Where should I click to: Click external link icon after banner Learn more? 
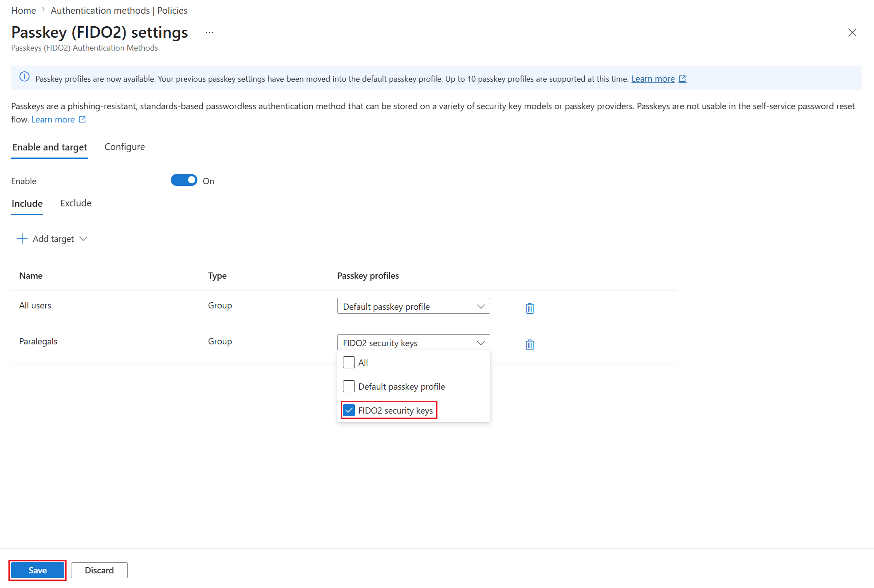click(x=683, y=79)
